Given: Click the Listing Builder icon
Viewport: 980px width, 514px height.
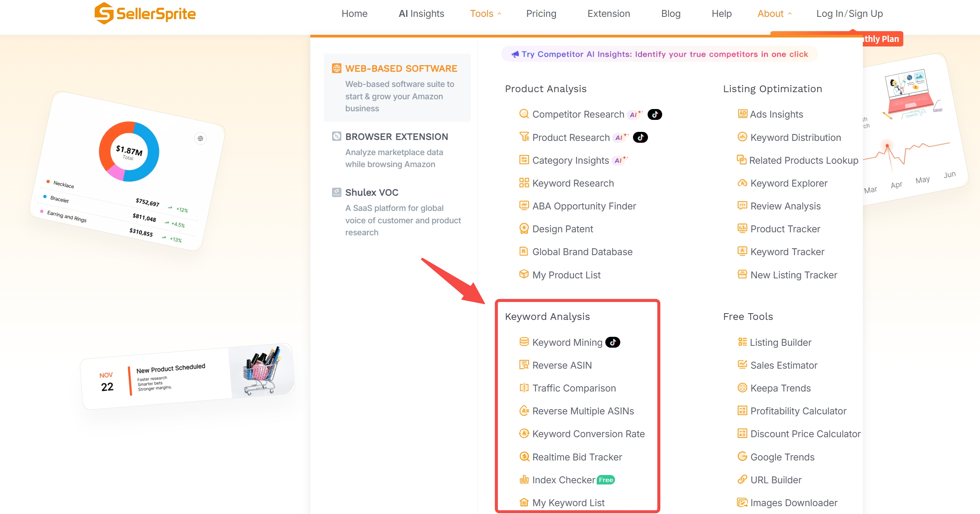Looking at the screenshot, I should pos(742,342).
